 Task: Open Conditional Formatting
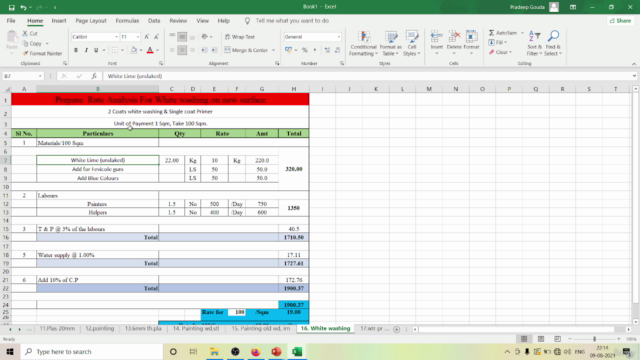[x=363, y=43]
